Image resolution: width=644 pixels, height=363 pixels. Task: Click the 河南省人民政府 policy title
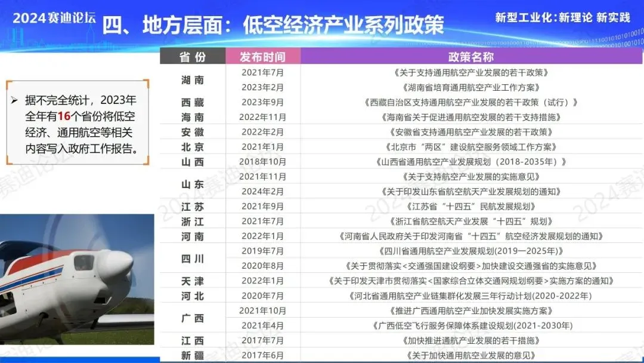(x=471, y=236)
